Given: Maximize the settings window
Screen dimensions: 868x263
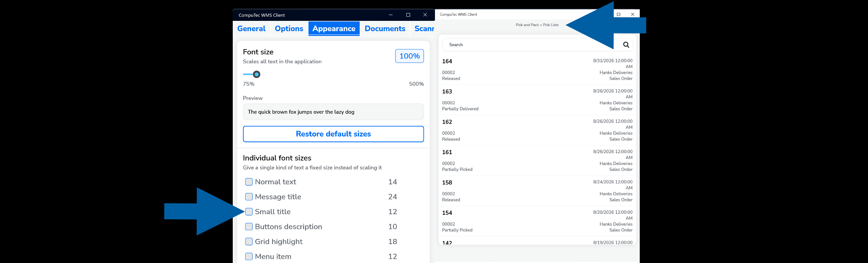Looking at the screenshot, I should point(408,15).
